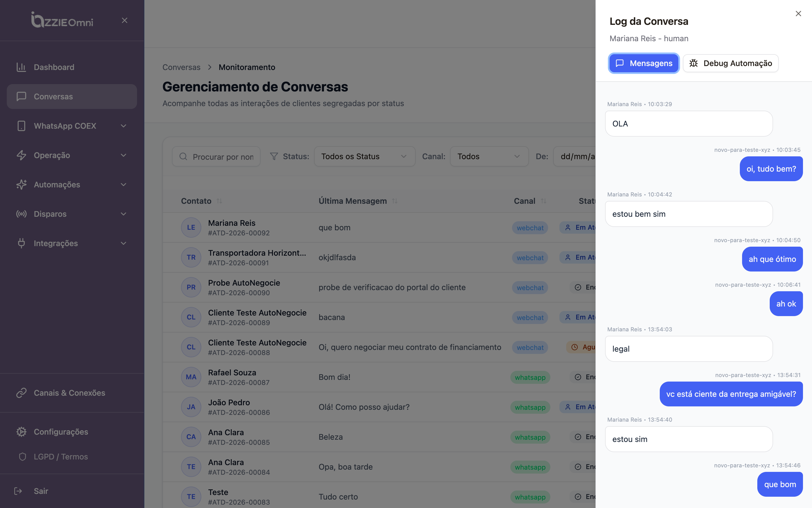
Task: Sort by Canal column arrows
Action: pos(543,201)
